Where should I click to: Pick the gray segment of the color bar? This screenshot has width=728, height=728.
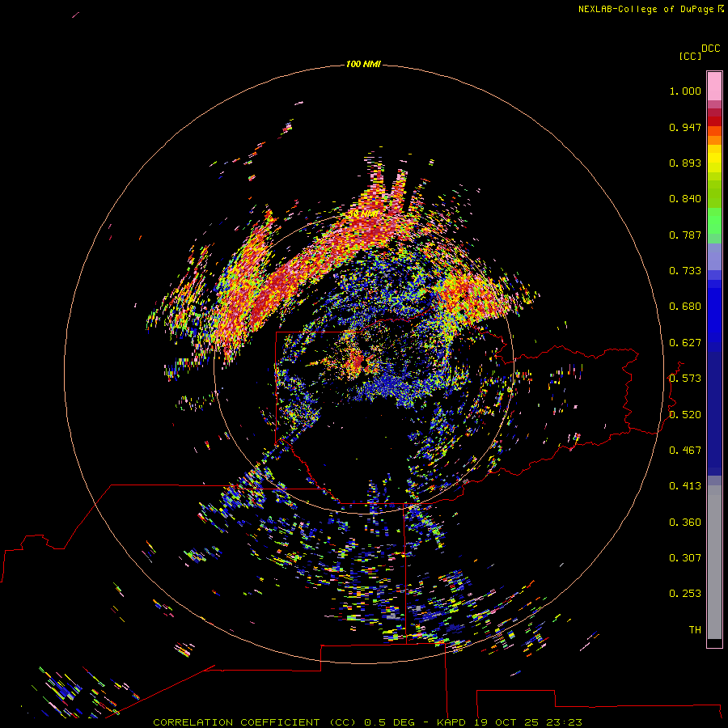[714, 562]
